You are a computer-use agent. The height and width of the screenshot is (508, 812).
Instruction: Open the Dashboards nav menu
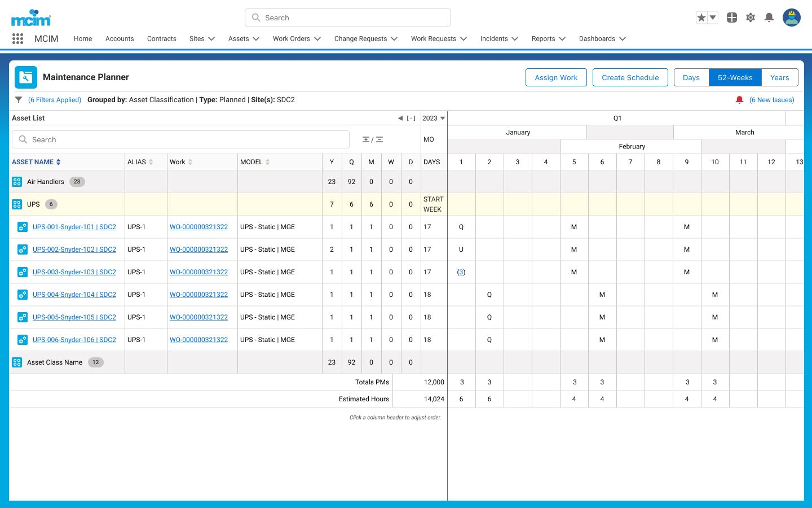[x=602, y=38]
